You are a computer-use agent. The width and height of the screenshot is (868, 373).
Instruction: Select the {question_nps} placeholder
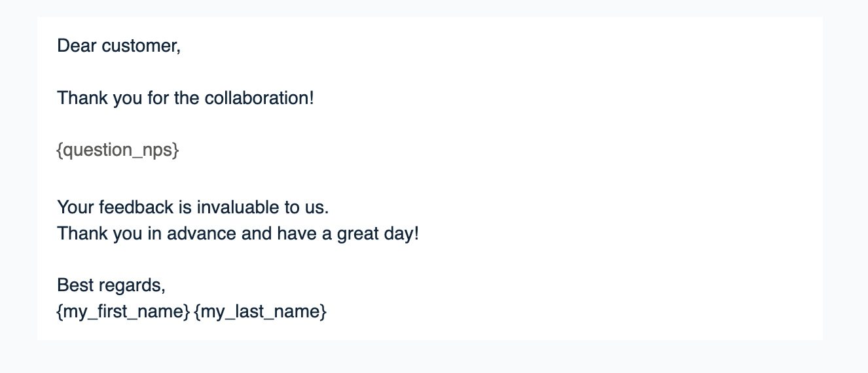(x=118, y=151)
